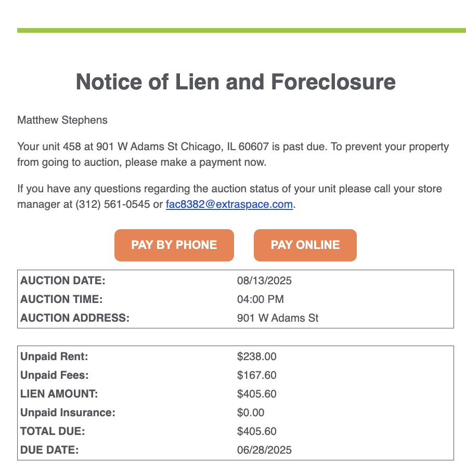Click the DUE DATE label
This screenshot has width=466, height=476.
(49, 450)
